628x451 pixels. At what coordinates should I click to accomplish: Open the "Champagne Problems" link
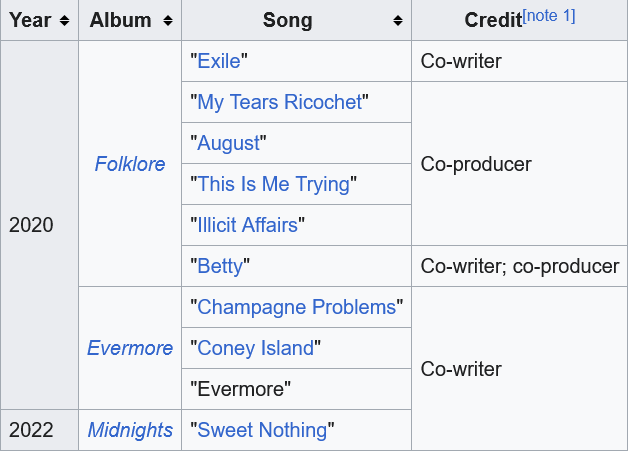tap(297, 307)
